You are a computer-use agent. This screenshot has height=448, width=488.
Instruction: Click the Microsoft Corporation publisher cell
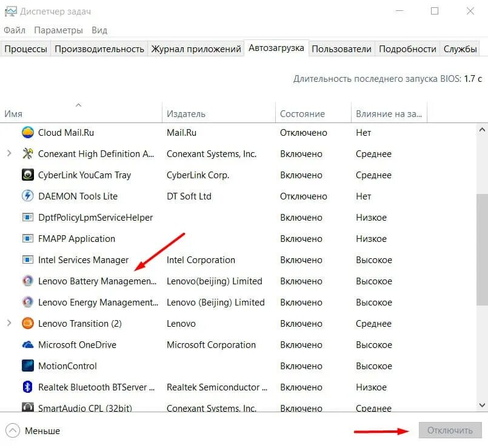(x=211, y=345)
